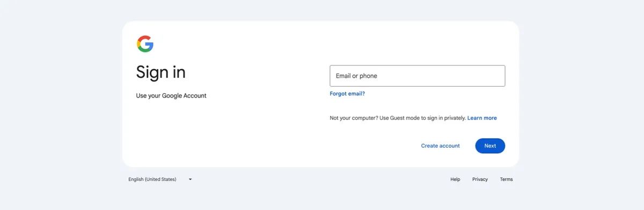Click the Google "G" logo
644x210 pixels.
(145, 44)
